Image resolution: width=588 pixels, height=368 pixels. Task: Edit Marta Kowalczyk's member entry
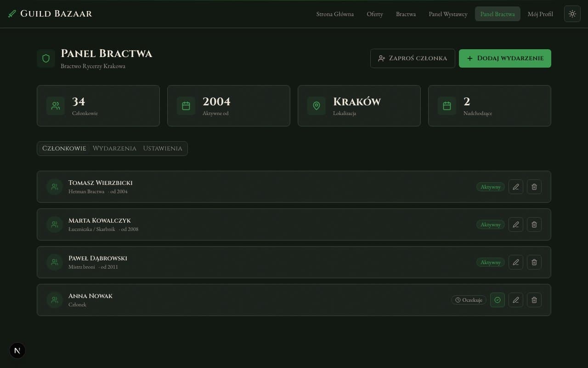pos(516,224)
